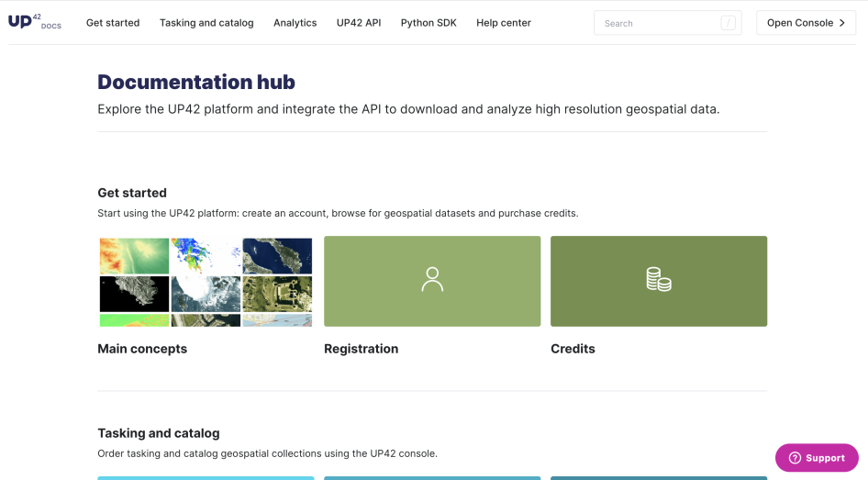Viewport: 868px width, 480px height.
Task: Open Tasking and catalog in the navigation bar
Action: click(x=206, y=23)
